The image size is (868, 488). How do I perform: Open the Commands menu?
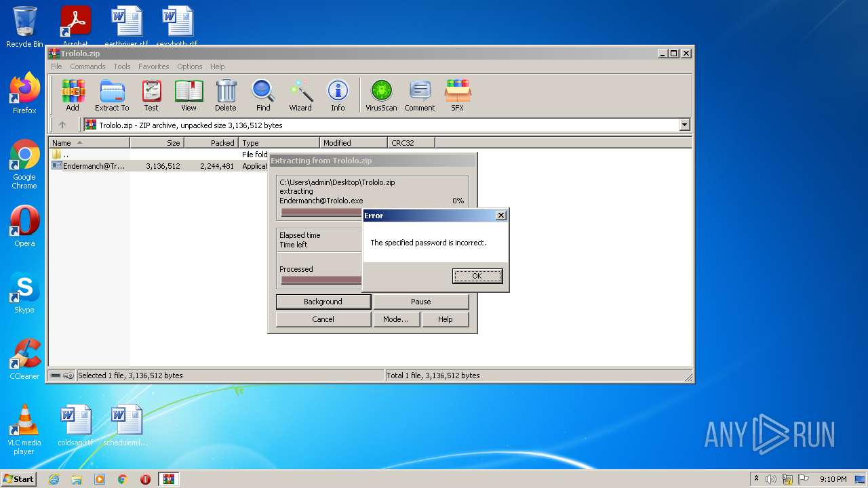(x=87, y=66)
